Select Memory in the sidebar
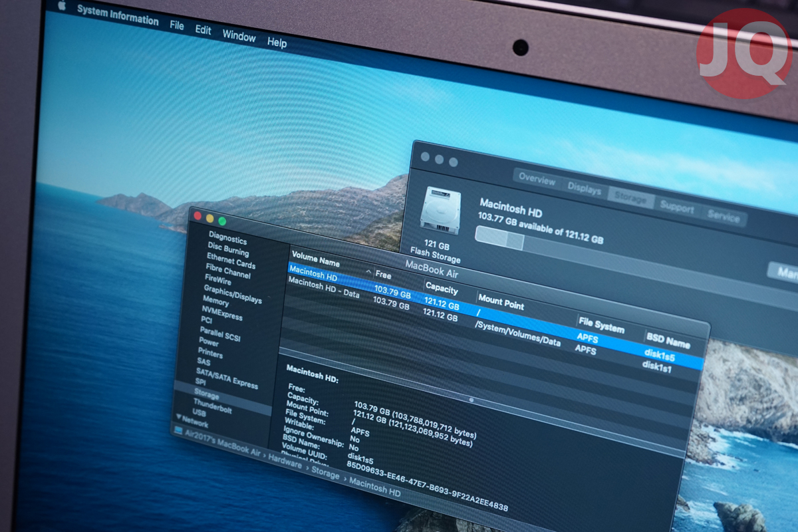The image size is (798, 532). 215,301
